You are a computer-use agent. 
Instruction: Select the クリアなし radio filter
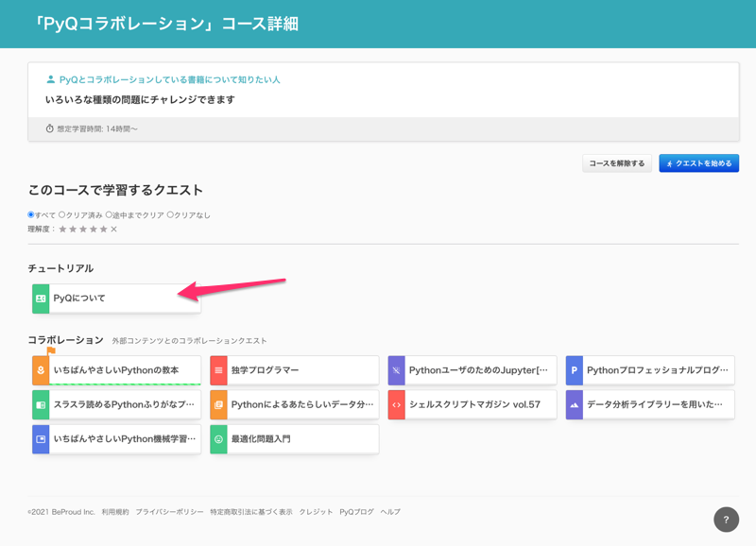point(170,215)
